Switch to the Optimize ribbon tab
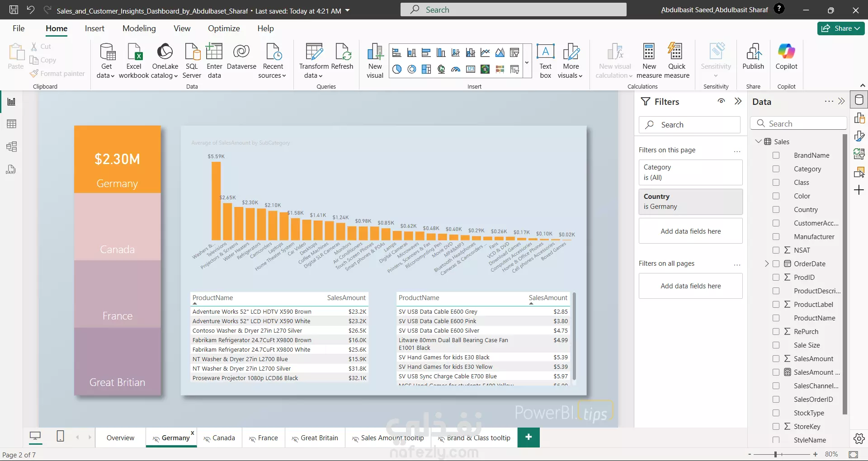Viewport: 868px width, 461px height. click(x=224, y=28)
